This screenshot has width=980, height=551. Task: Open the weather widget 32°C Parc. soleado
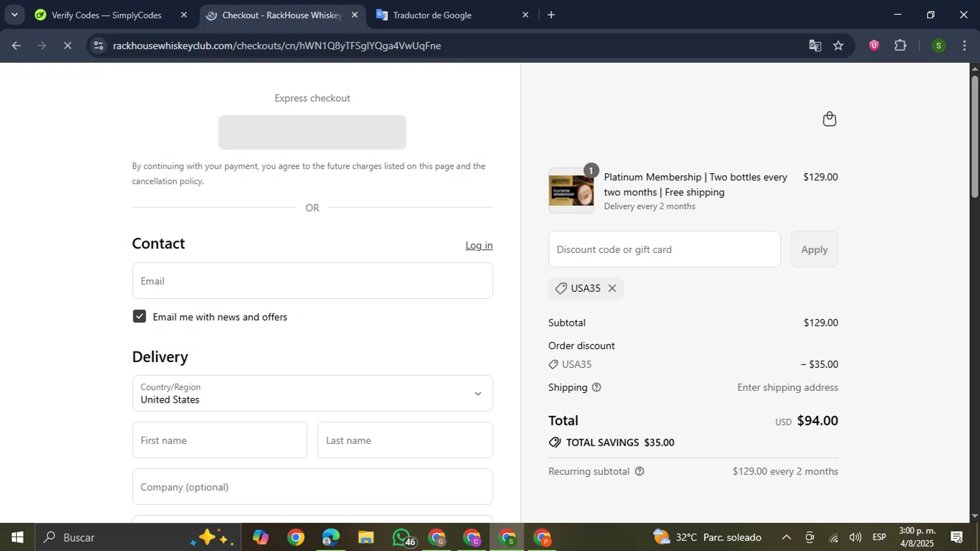point(708,537)
